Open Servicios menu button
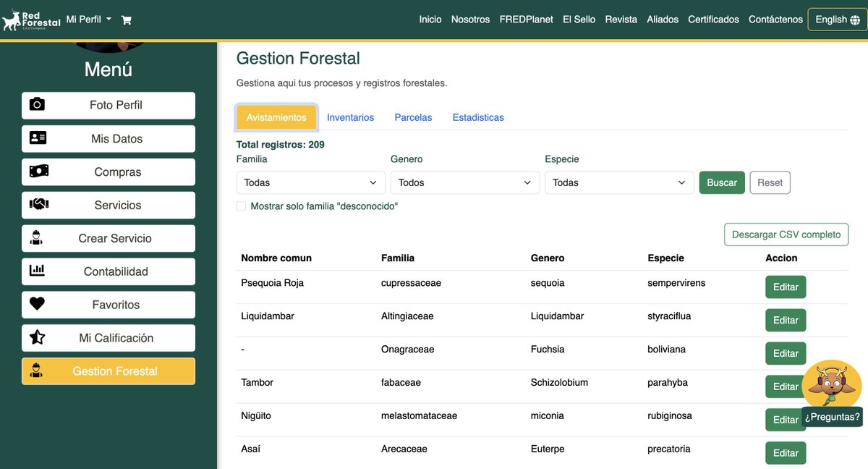This screenshot has width=868, height=469. click(109, 205)
